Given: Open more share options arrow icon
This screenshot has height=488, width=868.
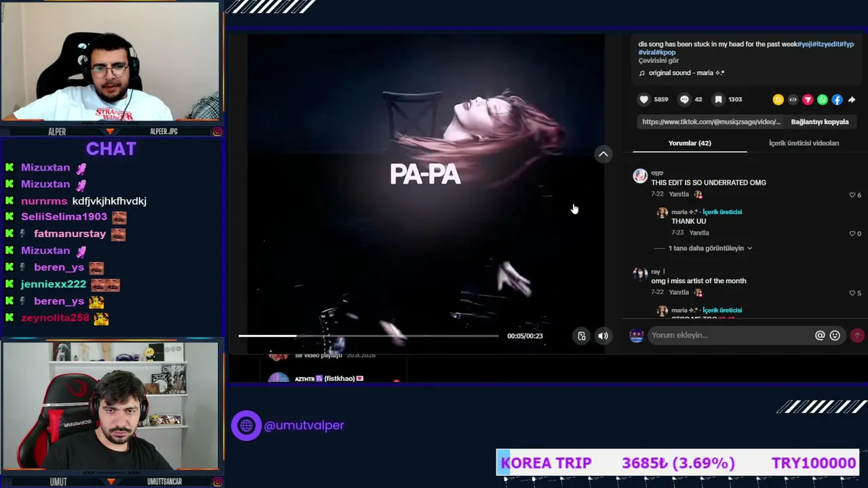Looking at the screenshot, I should coord(852,100).
